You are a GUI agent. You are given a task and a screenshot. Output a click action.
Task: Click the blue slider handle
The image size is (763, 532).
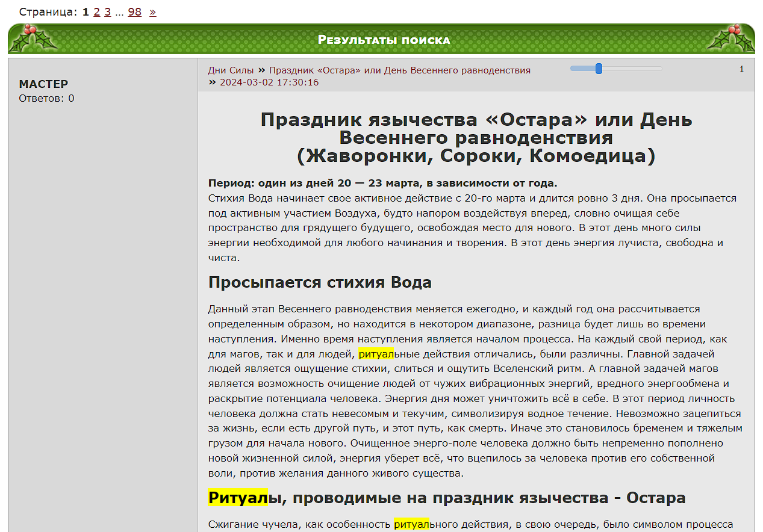599,69
